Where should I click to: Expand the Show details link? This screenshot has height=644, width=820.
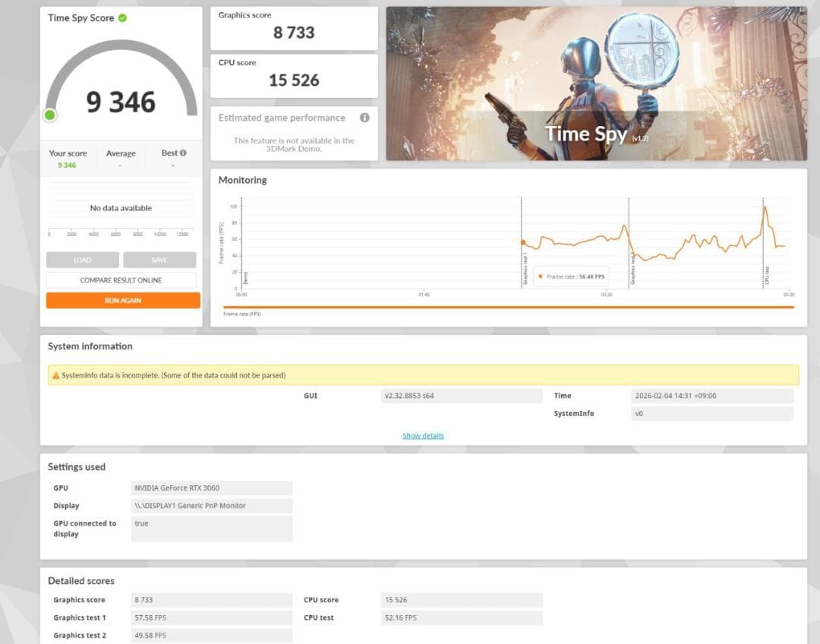[423, 435]
